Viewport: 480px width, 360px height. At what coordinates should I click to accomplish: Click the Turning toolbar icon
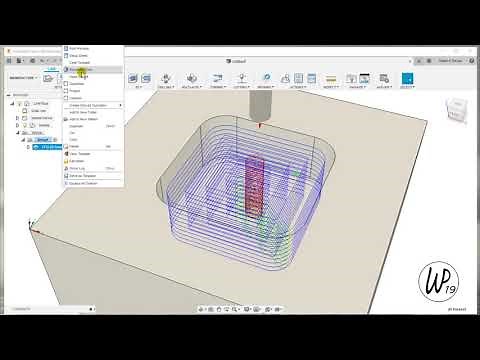tap(217, 78)
